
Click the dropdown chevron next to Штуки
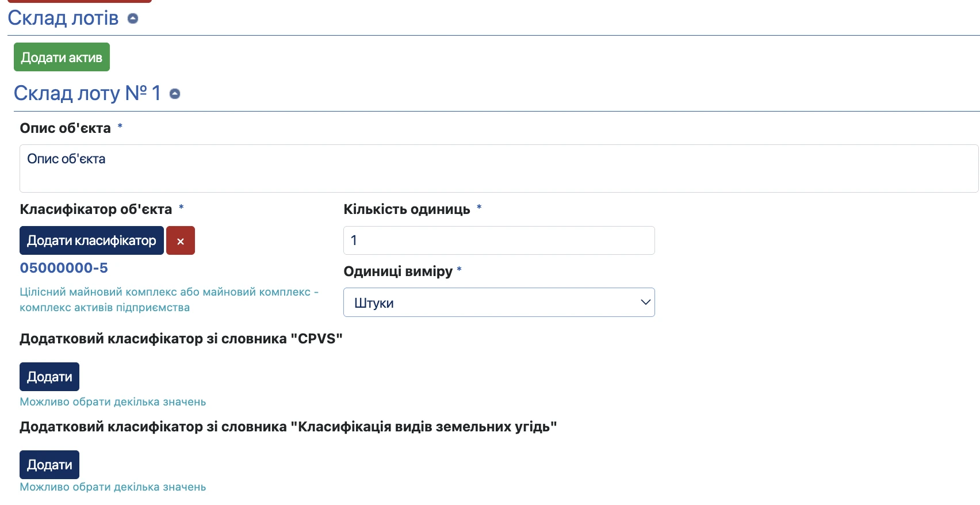(x=645, y=303)
